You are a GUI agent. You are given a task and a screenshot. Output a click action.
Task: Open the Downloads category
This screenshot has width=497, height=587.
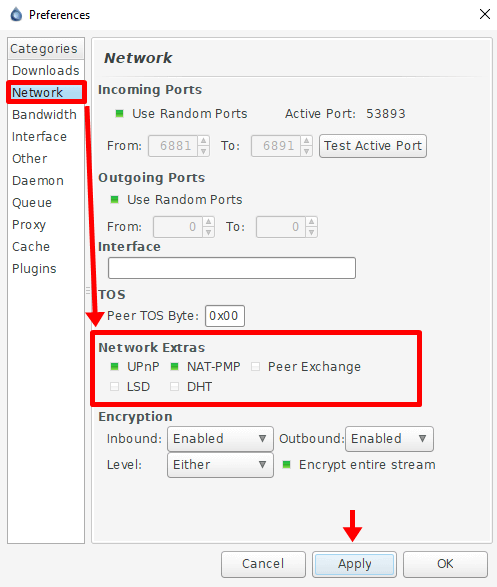pos(46,70)
